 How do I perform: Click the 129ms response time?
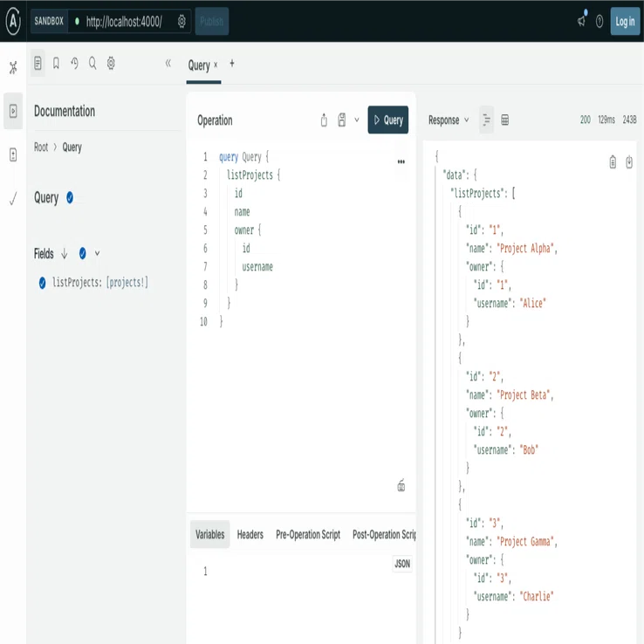coord(606,120)
